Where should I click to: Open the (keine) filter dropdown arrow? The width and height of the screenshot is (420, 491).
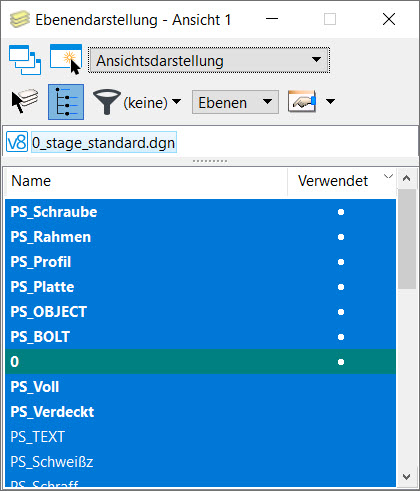[x=177, y=101]
